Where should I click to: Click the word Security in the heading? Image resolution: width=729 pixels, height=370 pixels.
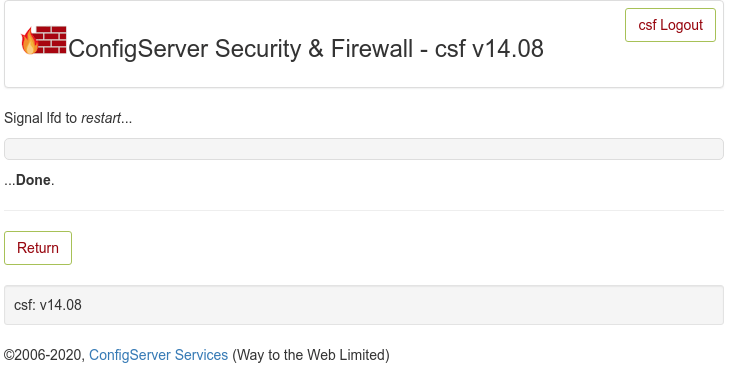click(x=258, y=48)
